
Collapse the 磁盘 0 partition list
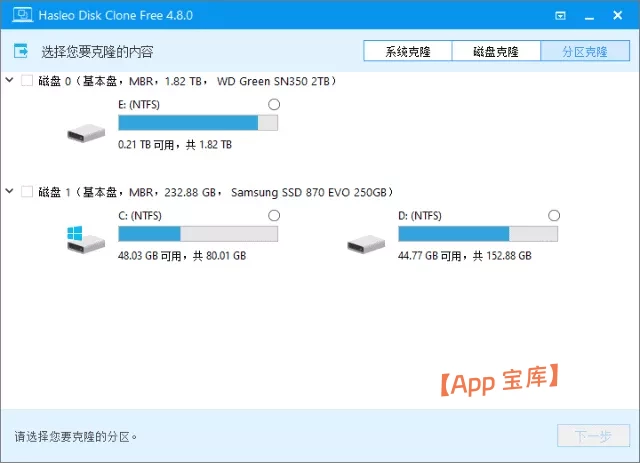[10, 81]
